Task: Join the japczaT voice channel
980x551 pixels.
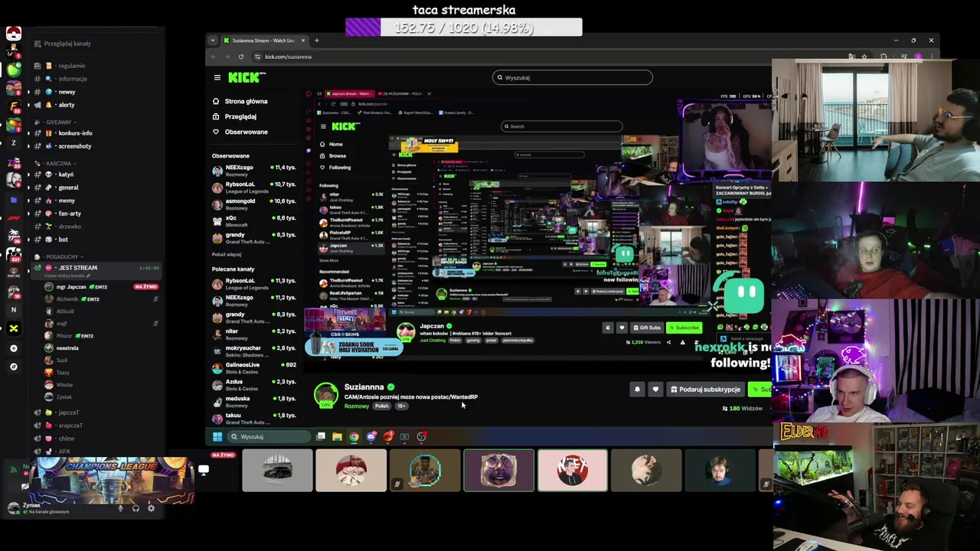Action: click(x=68, y=412)
